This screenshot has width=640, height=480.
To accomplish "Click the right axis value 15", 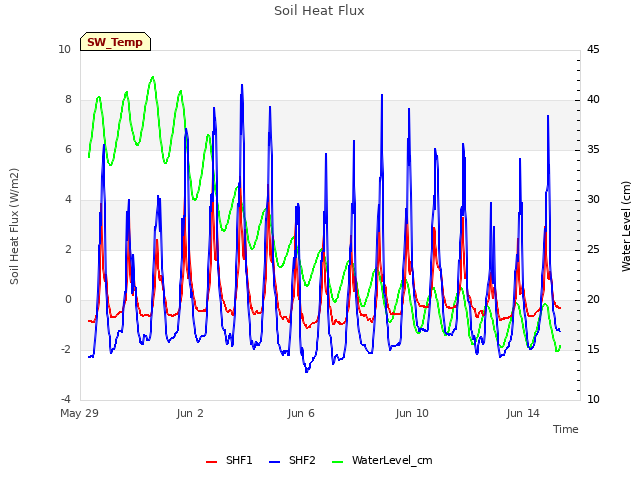I will [x=593, y=349].
